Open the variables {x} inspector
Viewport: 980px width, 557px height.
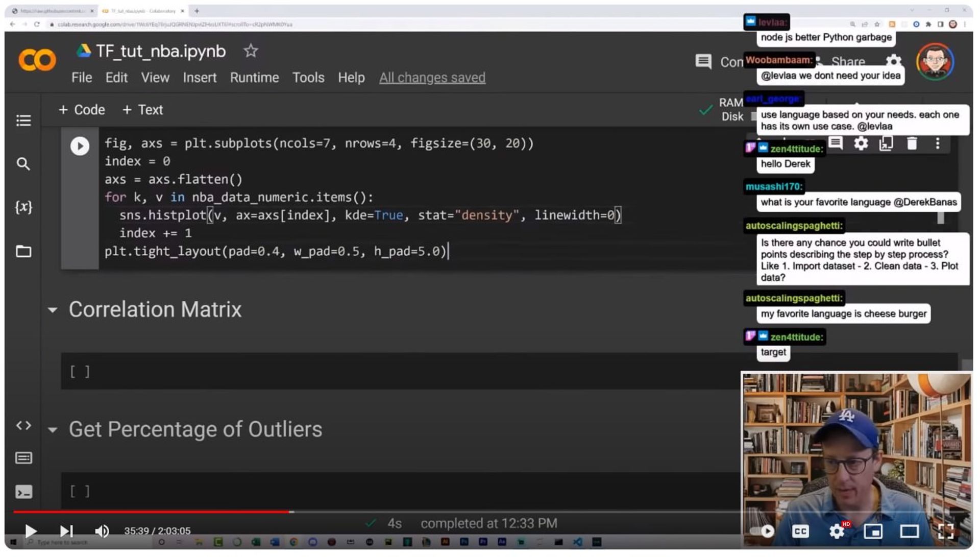pyautogui.click(x=23, y=207)
